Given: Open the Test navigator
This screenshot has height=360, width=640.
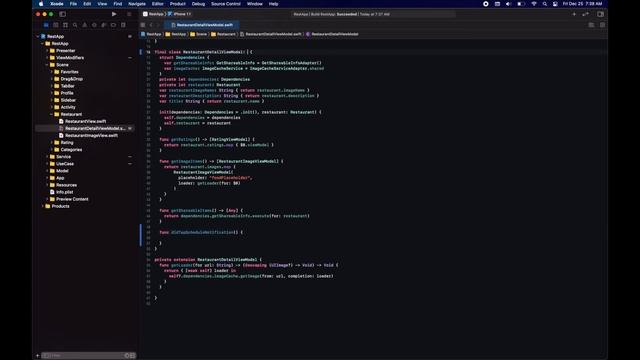Looking at the screenshot, I should click(x=94, y=25).
